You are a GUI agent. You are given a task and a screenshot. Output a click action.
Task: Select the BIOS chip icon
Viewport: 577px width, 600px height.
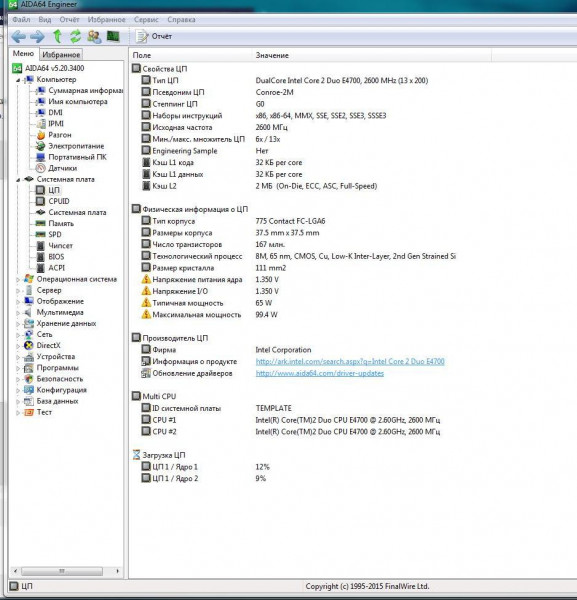pos(41,257)
